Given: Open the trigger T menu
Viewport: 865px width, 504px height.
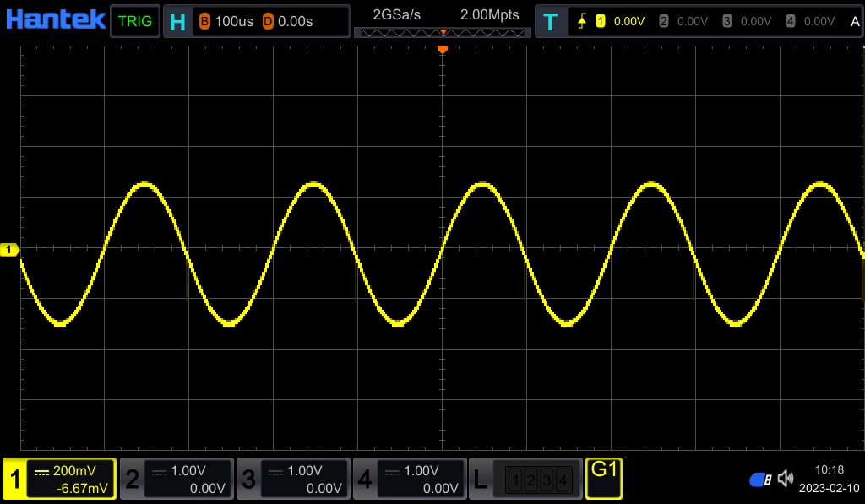Looking at the screenshot, I should pos(551,20).
